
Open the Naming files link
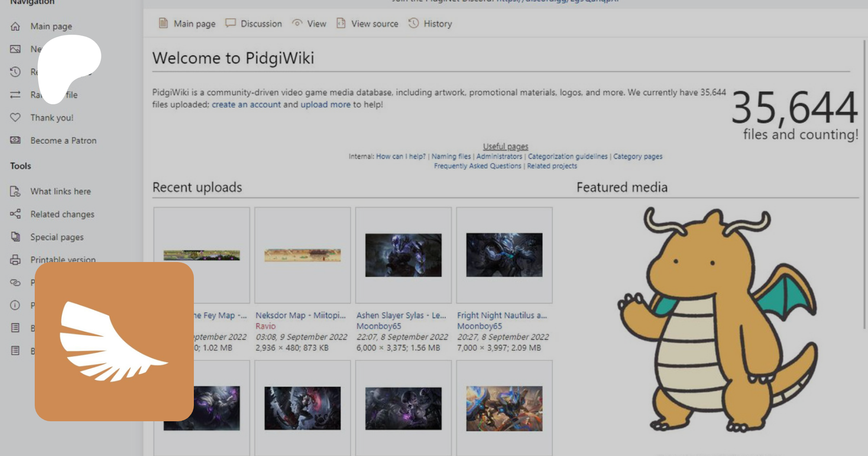tap(451, 156)
